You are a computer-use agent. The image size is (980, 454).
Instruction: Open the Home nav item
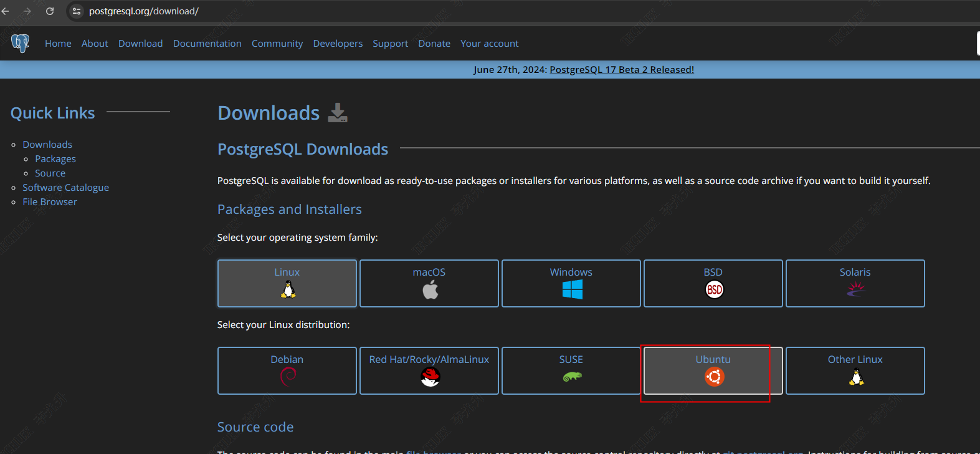tap(58, 44)
